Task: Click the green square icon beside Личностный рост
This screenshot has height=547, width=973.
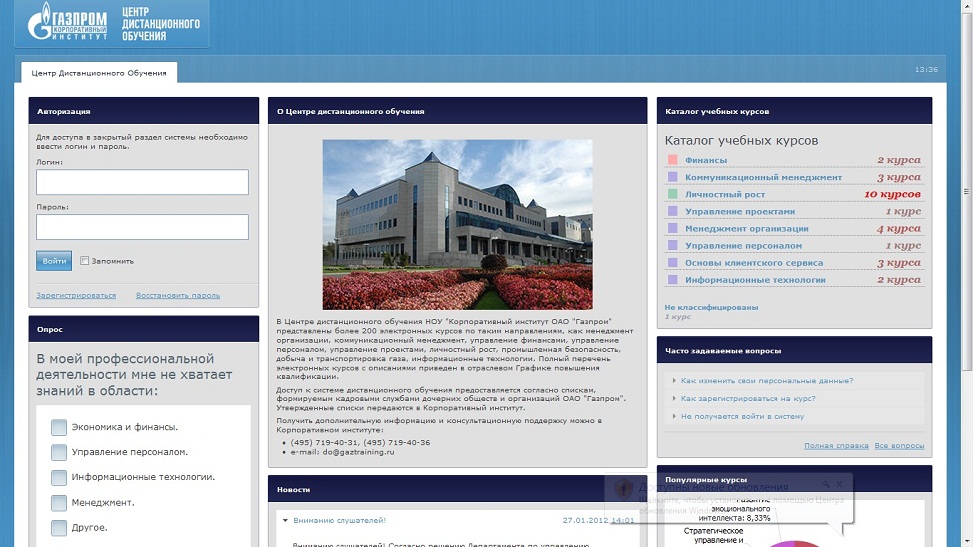Action: point(673,194)
